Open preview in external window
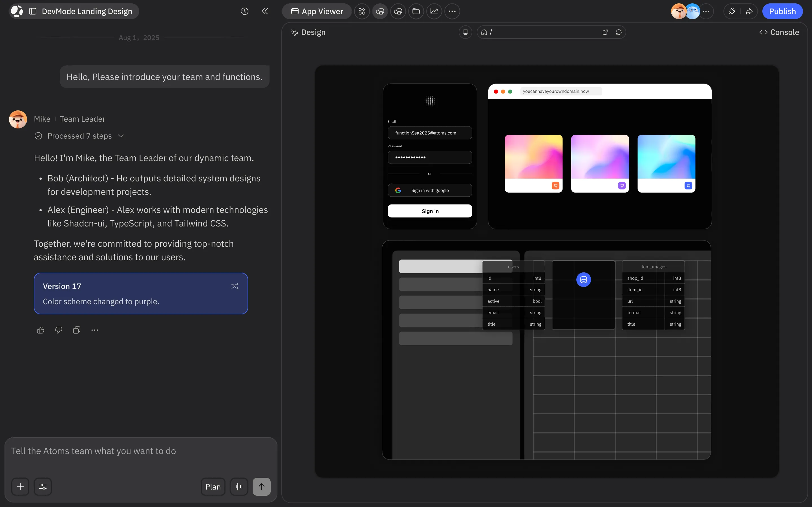This screenshot has height=507, width=812. (605, 32)
